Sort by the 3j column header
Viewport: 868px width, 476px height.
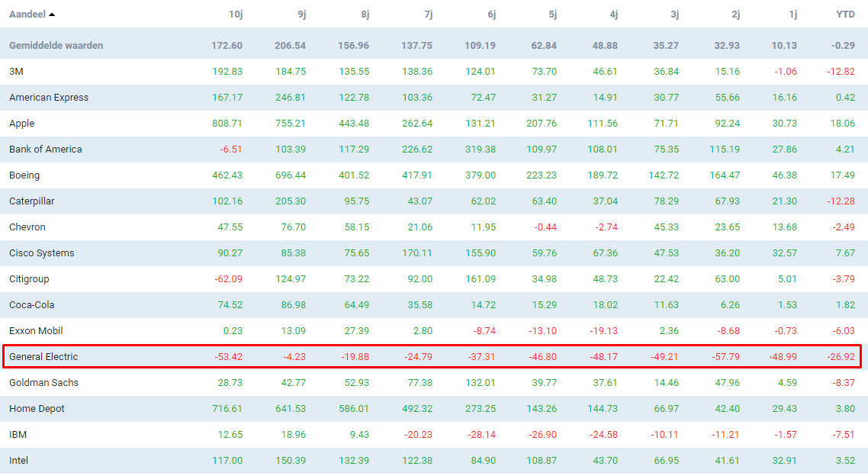click(674, 14)
